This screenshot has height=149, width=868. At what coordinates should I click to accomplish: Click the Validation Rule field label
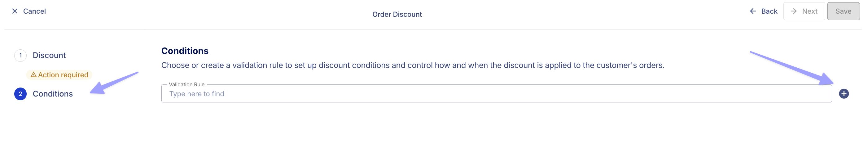[x=186, y=84]
